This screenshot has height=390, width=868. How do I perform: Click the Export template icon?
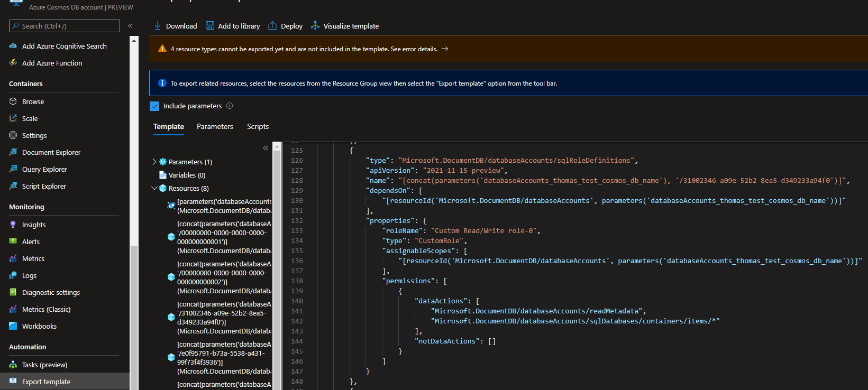click(x=13, y=381)
